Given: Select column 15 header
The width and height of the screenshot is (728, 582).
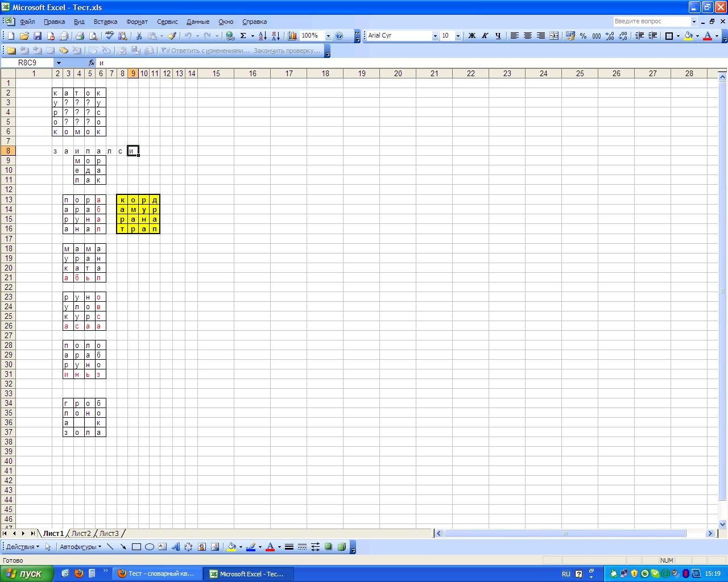Looking at the screenshot, I should (216, 73).
